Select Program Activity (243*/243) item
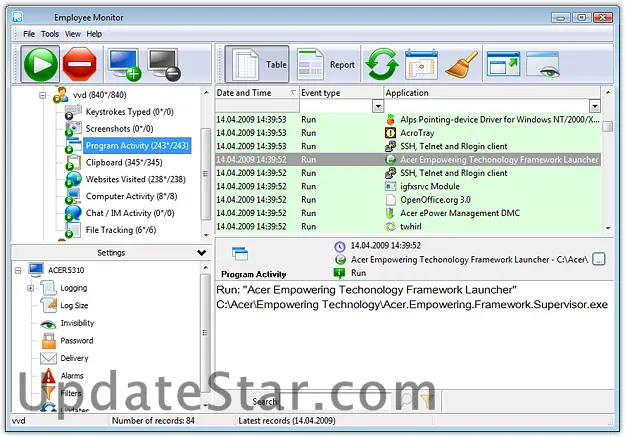625x437 pixels. tap(137, 146)
